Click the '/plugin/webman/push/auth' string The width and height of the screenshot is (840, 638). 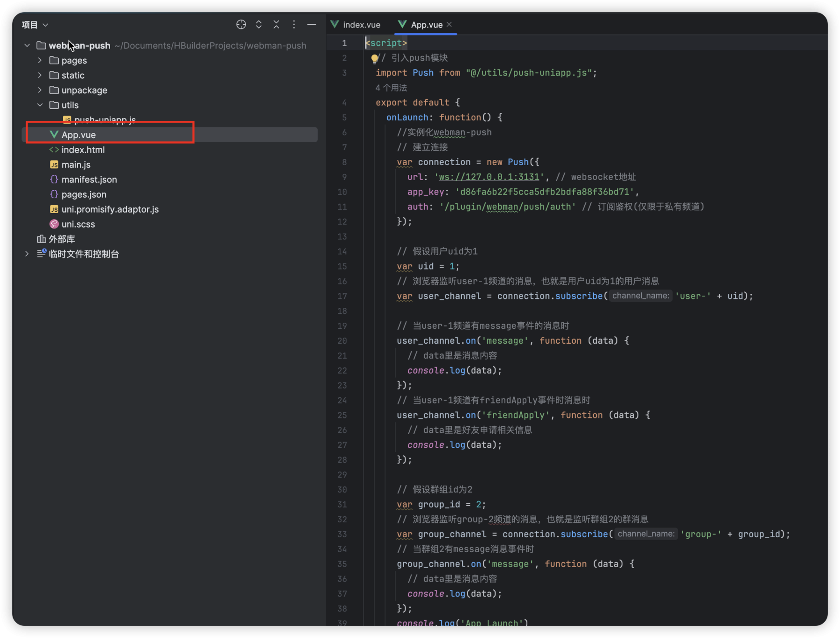(x=507, y=207)
